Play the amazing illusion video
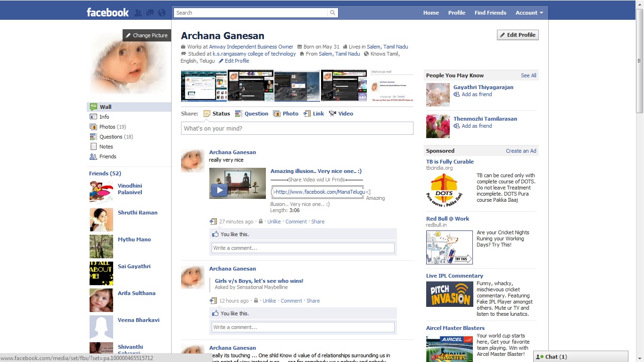Viewport: 644px width, 362px height. pos(219,190)
